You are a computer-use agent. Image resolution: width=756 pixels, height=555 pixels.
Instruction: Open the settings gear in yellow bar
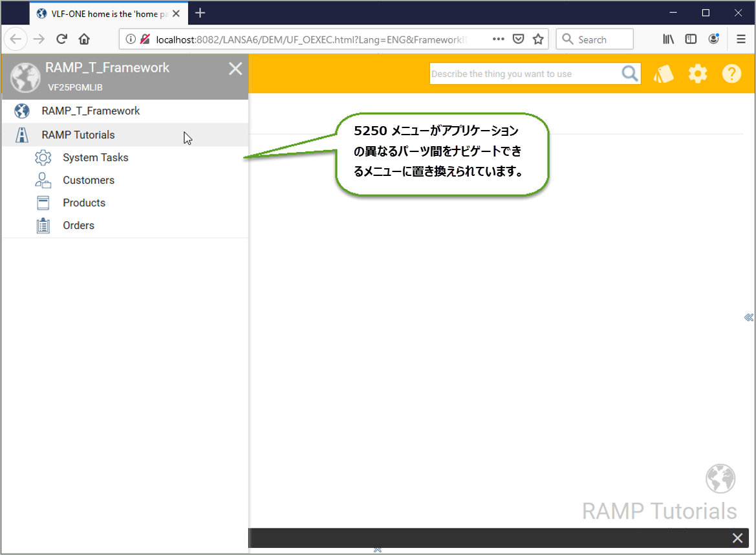tap(698, 74)
